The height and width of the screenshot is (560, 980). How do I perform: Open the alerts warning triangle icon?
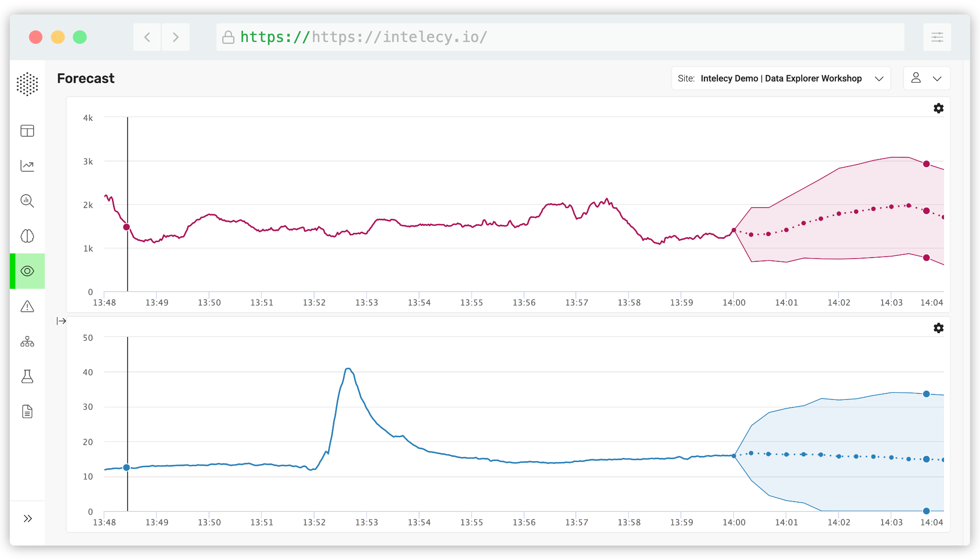27,307
